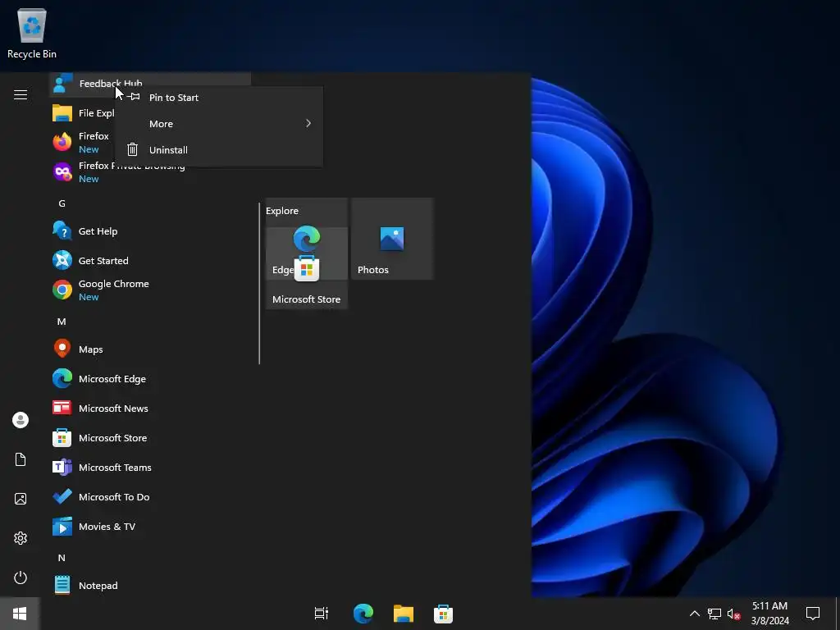Click the Get Help icon
Screen dimensions: 840x630
pos(62,231)
